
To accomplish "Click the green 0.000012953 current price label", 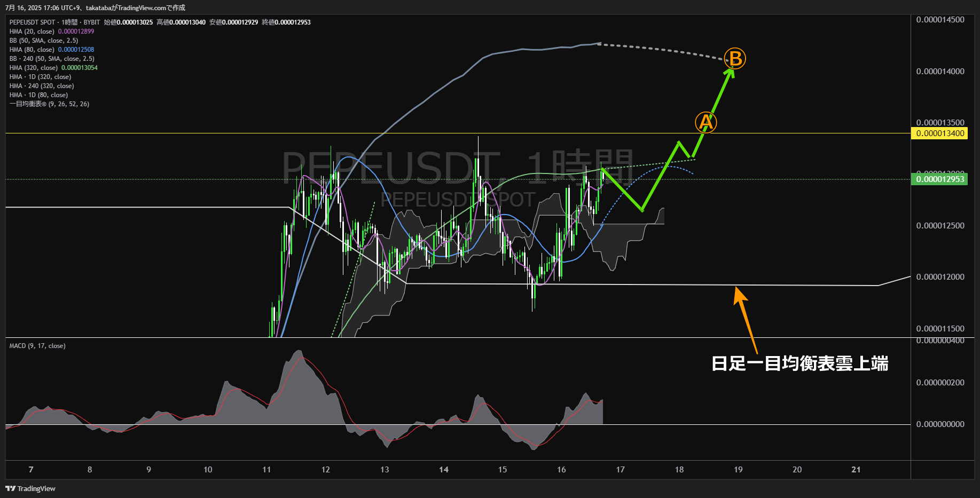I will 940,179.
